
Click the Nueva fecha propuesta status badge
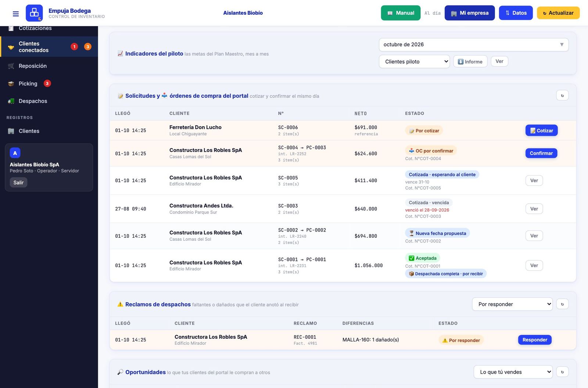click(x=437, y=233)
